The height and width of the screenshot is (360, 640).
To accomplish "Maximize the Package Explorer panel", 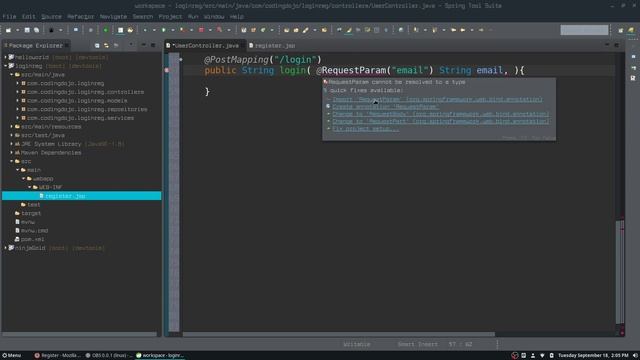I will 153,45.
